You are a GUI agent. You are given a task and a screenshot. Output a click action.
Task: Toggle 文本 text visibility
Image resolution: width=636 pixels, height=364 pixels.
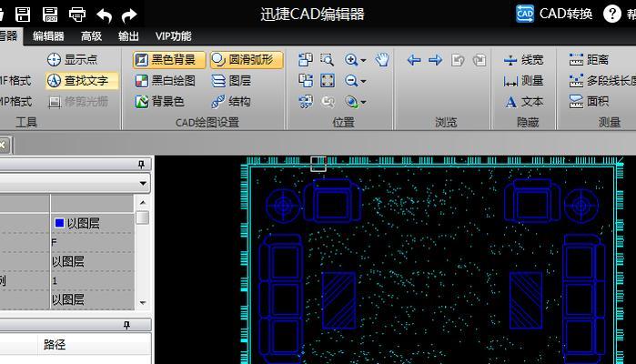(523, 101)
